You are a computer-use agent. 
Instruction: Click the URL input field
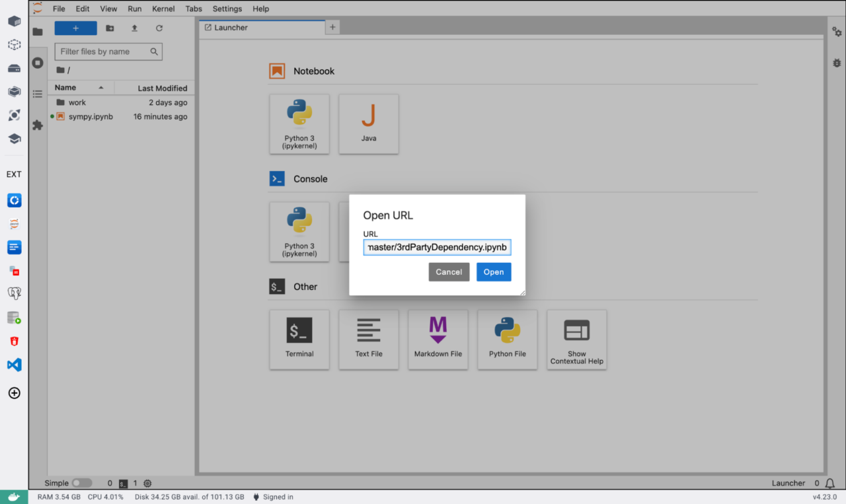[x=437, y=247]
